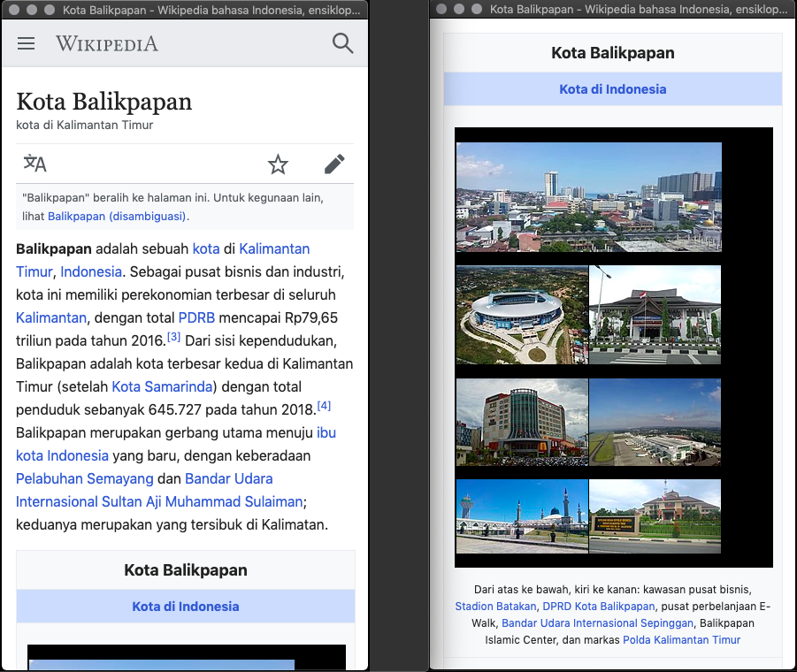Follow the 'kota' link in intro
The image size is (797, 672).
(206, 248)
